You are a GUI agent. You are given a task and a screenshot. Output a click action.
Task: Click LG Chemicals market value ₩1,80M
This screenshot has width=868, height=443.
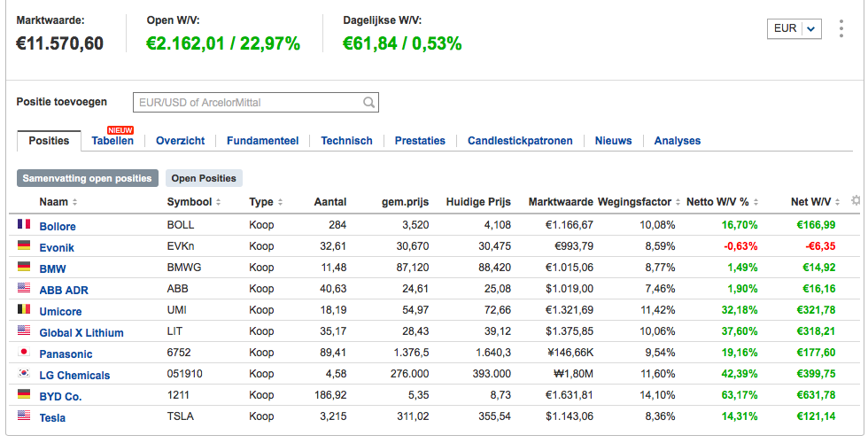click(x=573, y=374)
